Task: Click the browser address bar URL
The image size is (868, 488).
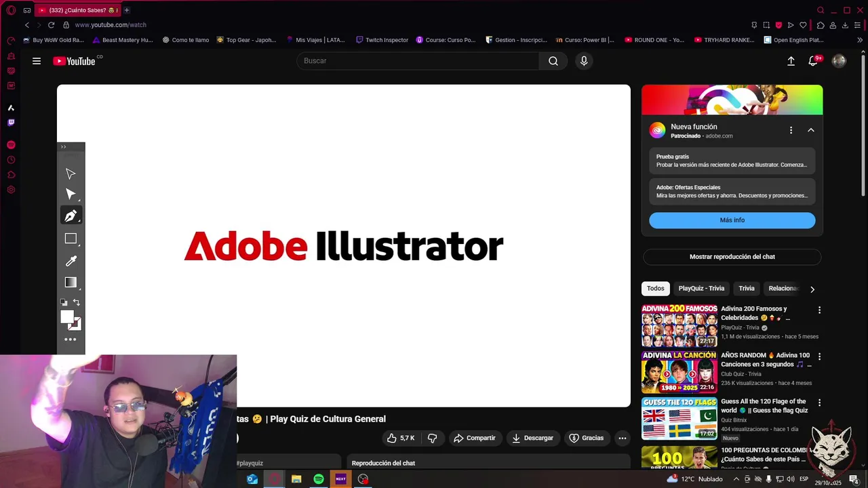Action: [111, 25]
